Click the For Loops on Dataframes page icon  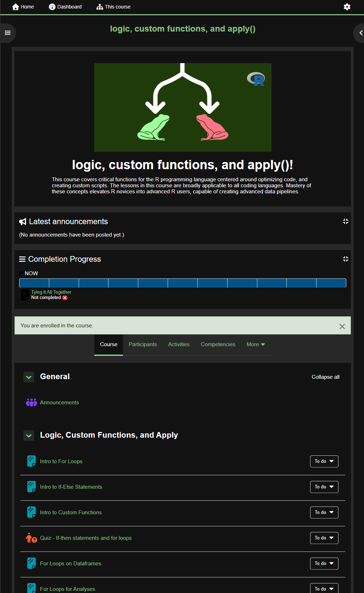point(32,564)
